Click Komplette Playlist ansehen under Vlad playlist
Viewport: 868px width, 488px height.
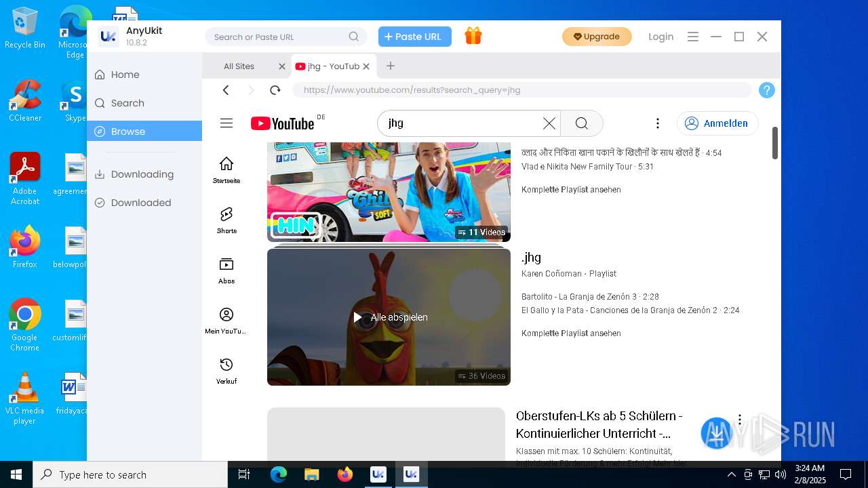[571, 190]
